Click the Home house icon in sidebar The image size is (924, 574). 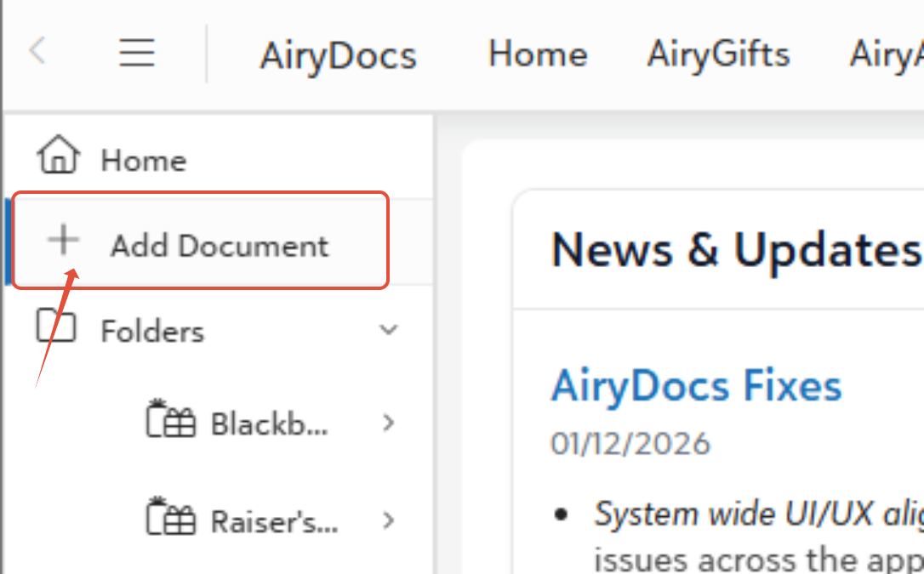pos(59,155)
